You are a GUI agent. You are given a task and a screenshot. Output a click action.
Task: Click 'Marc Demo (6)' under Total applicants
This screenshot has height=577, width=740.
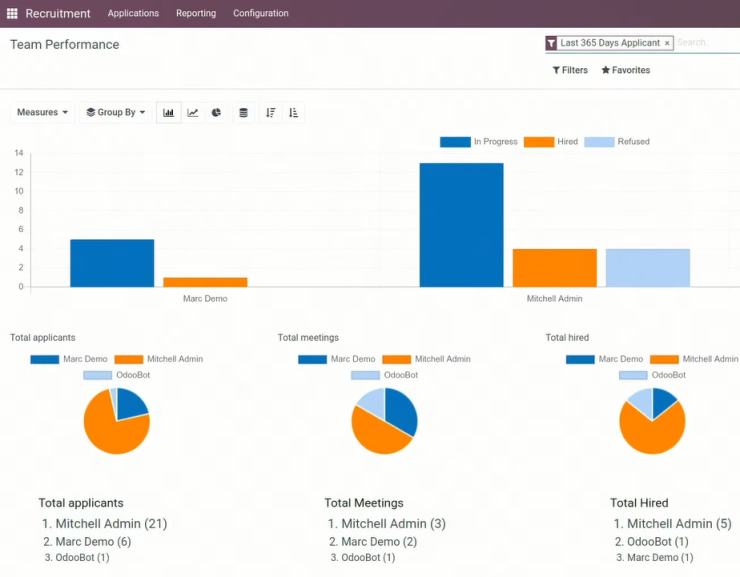point(93,542)
